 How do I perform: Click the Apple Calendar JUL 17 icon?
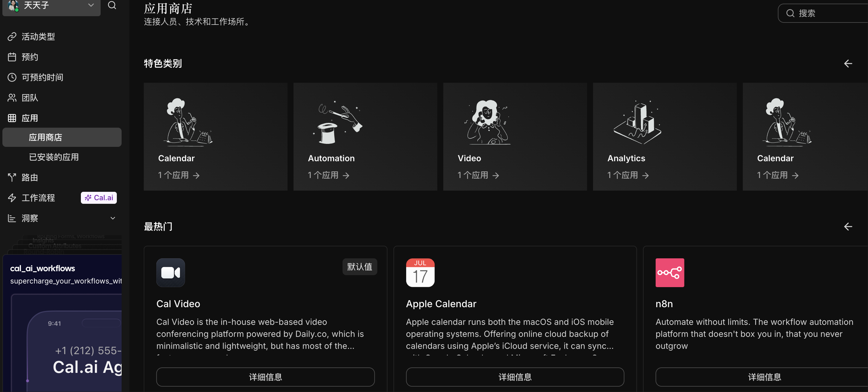[x=420, y=272]
